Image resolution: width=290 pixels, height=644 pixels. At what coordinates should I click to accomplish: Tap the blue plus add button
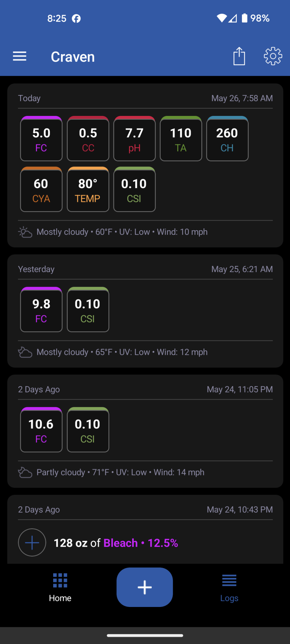tap(145, 587)
